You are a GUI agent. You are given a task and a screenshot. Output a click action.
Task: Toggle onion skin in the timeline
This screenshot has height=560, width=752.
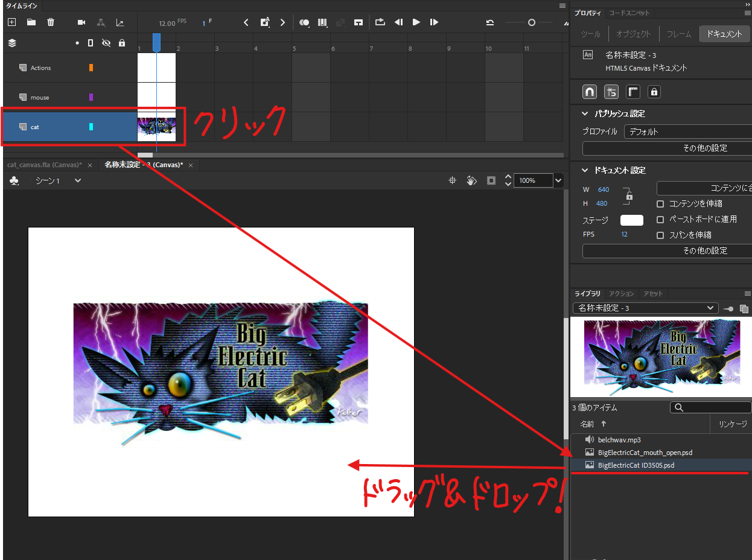click(x=304, y=22)
